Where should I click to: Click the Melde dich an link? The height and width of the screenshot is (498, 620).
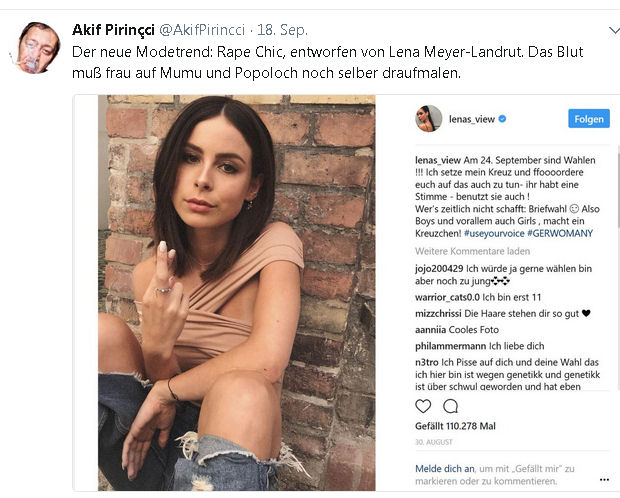[445, 469]
